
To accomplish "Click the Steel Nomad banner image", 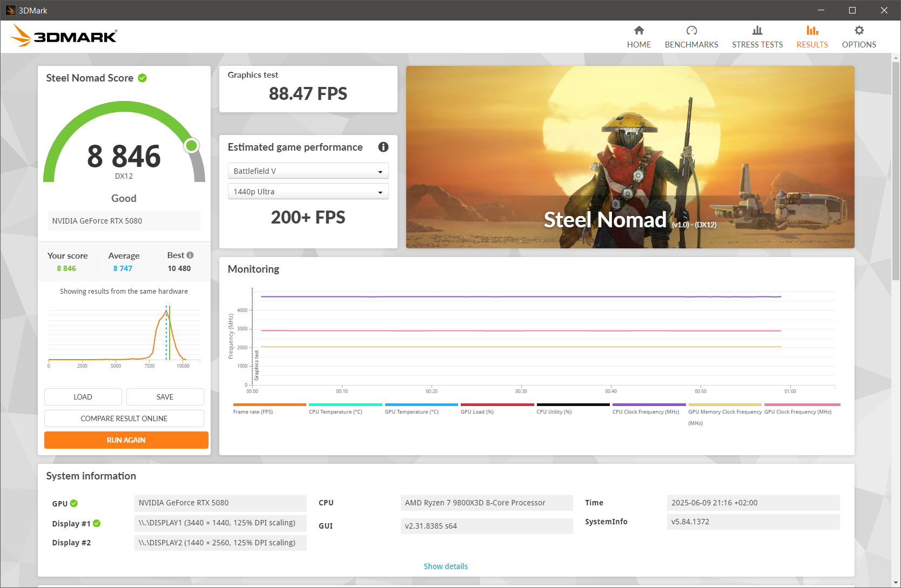I will (x=630, y=157).
